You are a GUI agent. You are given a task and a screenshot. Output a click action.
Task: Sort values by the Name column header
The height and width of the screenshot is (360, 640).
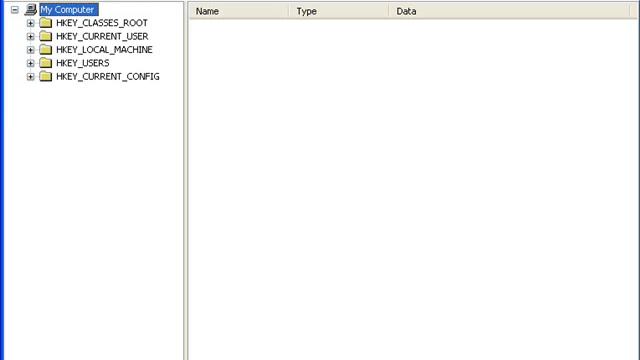239,11
